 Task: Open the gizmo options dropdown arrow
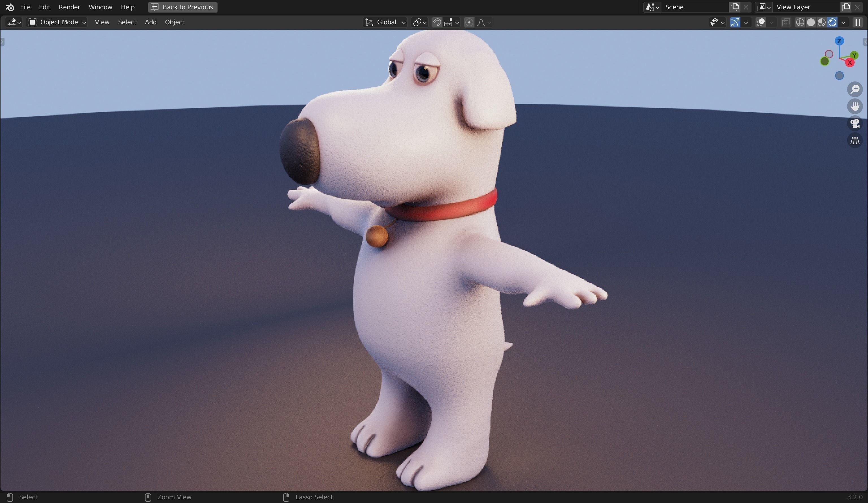pos(746,22)
